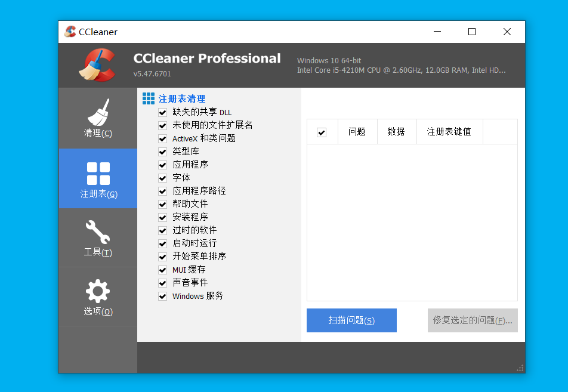Click the resize grip at window corner

(520, 369)
